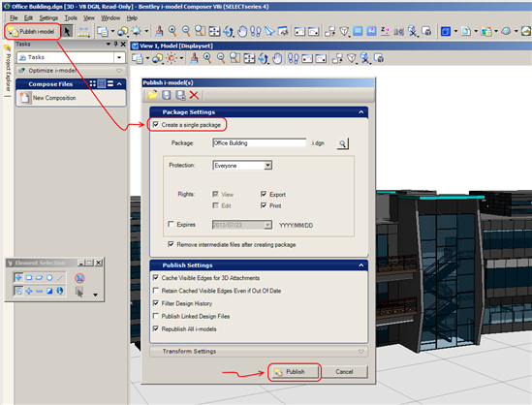Open the View menu
Viewport: 532px width, 405px height.
point(89,18)
